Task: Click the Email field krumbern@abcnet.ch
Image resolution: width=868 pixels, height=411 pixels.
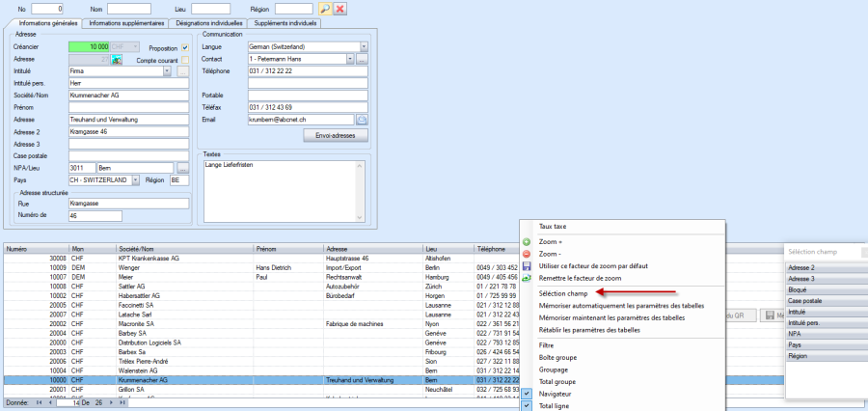Action: 301,120
